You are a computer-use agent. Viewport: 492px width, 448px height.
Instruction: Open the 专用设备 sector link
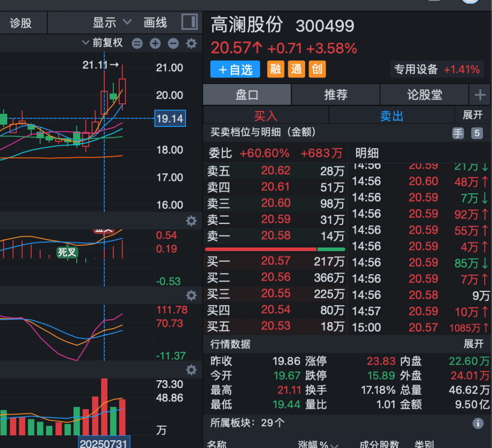pos(437,69)
